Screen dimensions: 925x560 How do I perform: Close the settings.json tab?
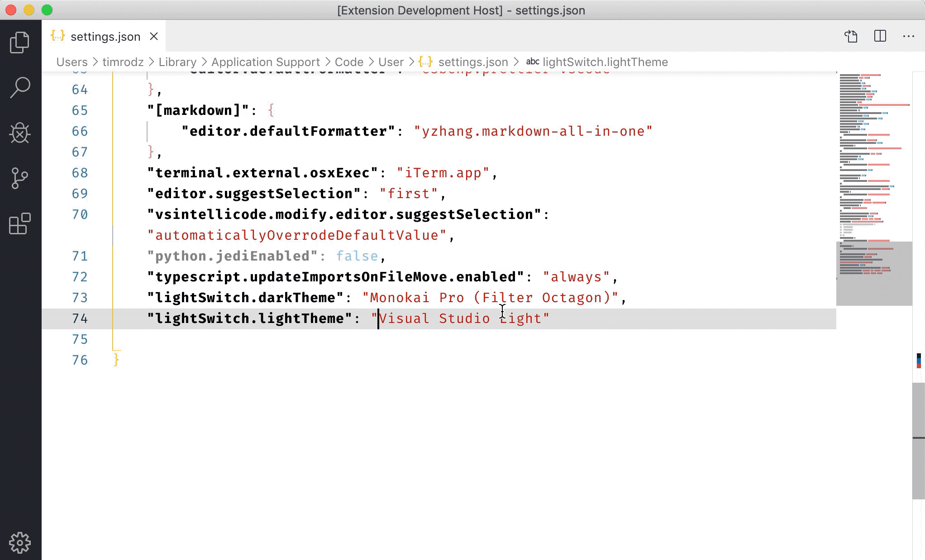154,36
